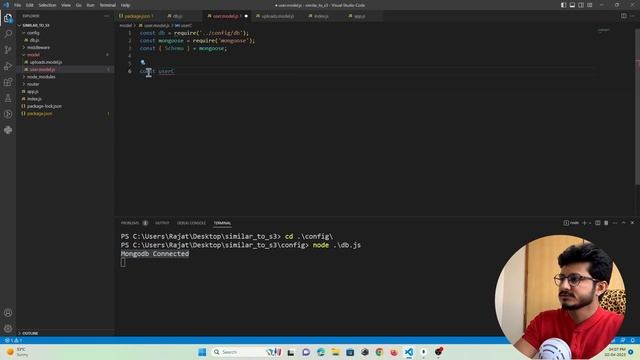Toggle secondary side bar layout icon
The width and height of the screenshot is (640, 360).
(x=581, y=5)
